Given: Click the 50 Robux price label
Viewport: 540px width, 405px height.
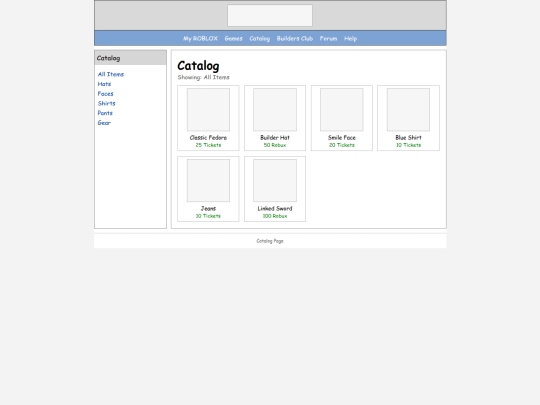Looking at the screenshot, I should [x=275, y=145].
